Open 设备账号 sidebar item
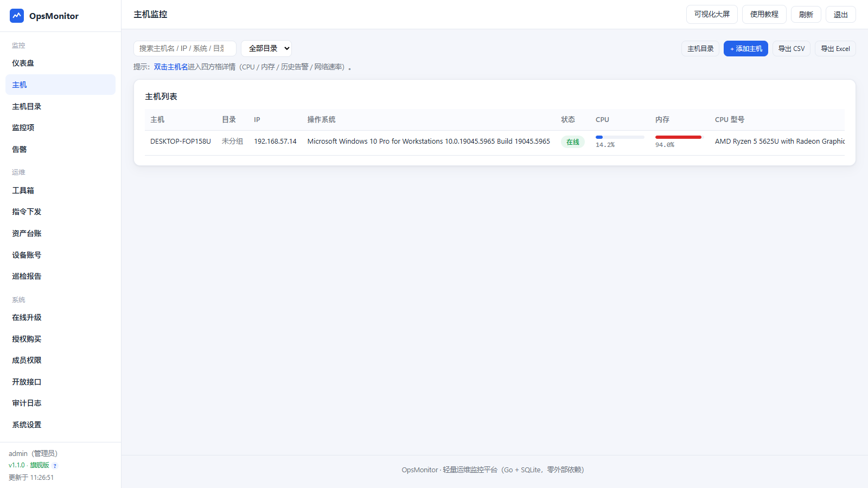Screen dimensions: 868x488 [60, 255]
